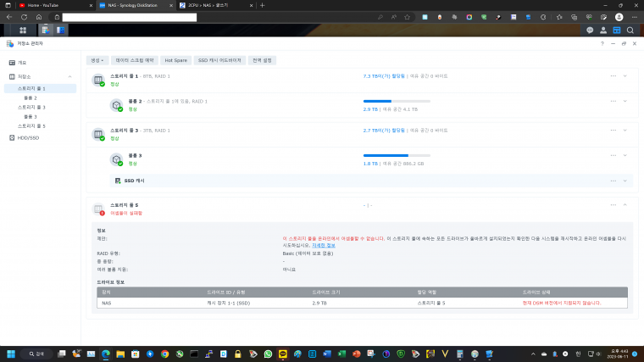
Task: Click 데이터 스크럽 예약 button
Action: (134, 60)
